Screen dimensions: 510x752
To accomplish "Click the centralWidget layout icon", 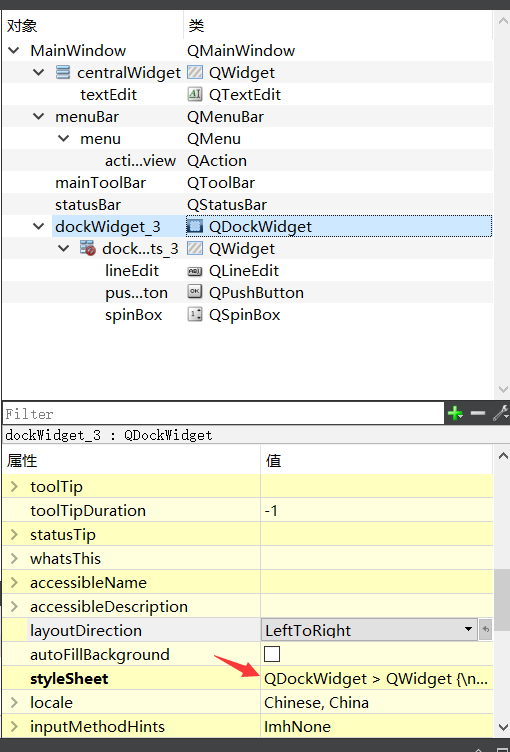I will tap(63, 72).
